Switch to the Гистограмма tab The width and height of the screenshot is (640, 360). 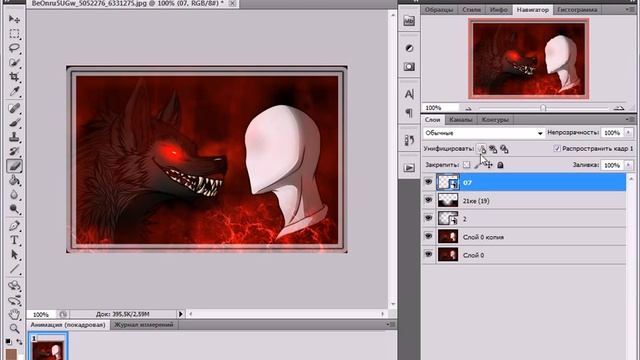[577, 9]
